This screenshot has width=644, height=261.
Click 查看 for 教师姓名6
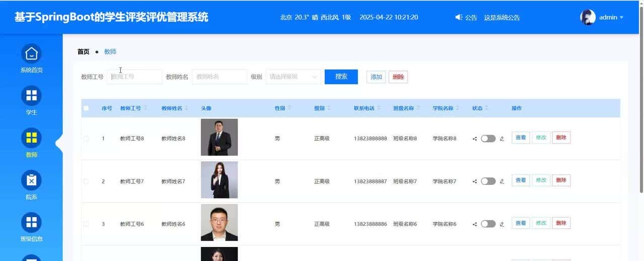coord(521,223)
